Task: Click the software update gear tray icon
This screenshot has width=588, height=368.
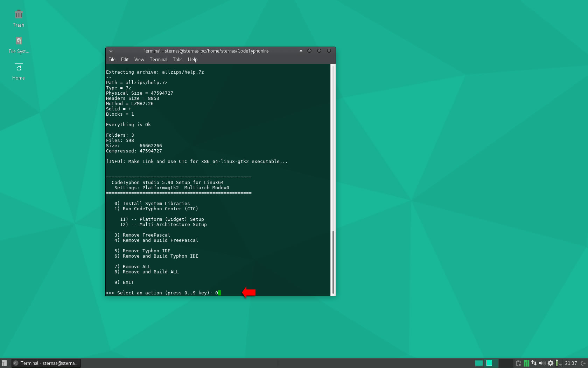Action: point(551,363)
